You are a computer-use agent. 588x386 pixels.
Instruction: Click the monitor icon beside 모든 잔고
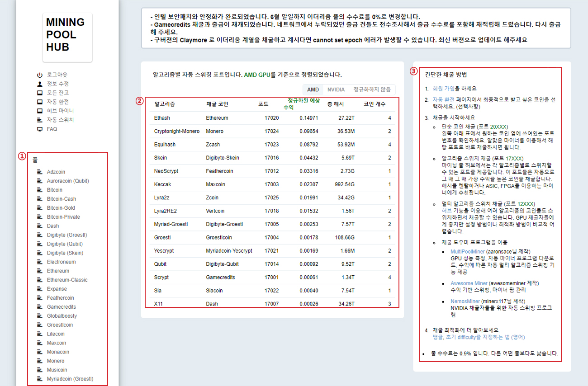point(40,93)
